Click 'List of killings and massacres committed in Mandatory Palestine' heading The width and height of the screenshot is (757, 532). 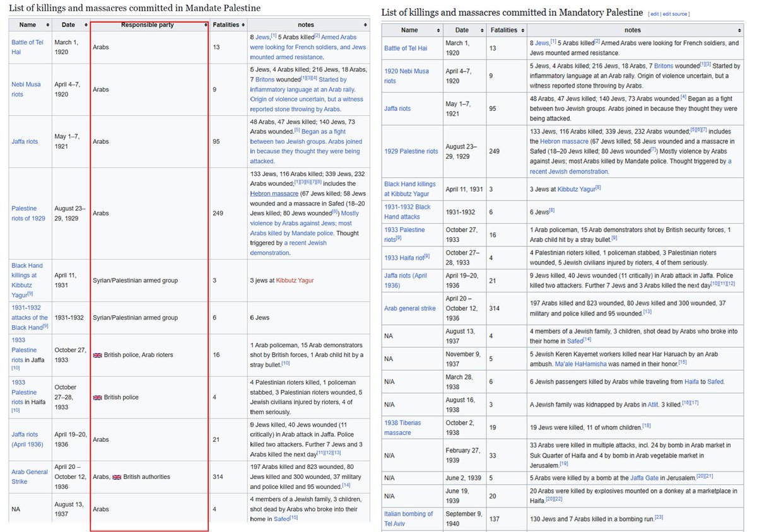tap(512, 13)
